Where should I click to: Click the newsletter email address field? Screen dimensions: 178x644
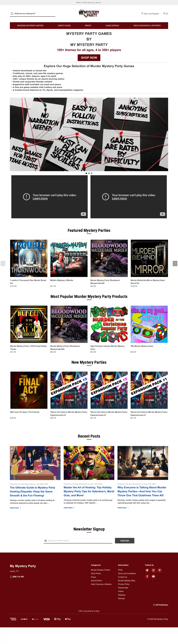(78, 541)
